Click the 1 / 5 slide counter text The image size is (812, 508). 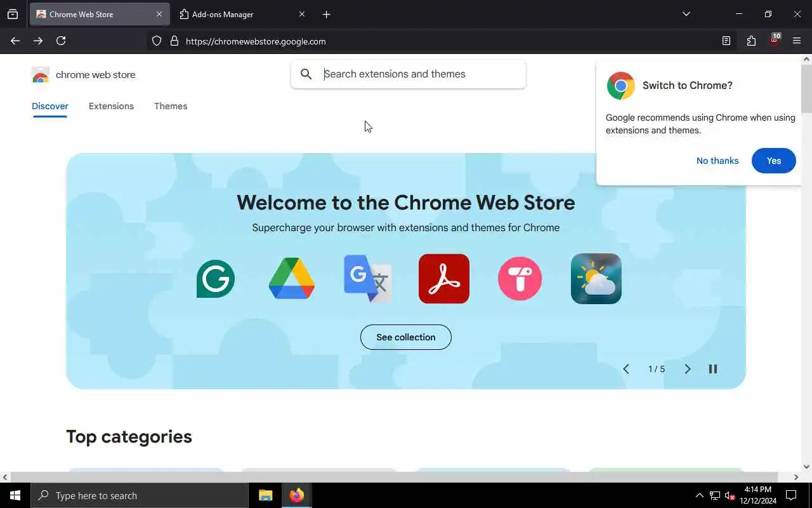[657, 369]
